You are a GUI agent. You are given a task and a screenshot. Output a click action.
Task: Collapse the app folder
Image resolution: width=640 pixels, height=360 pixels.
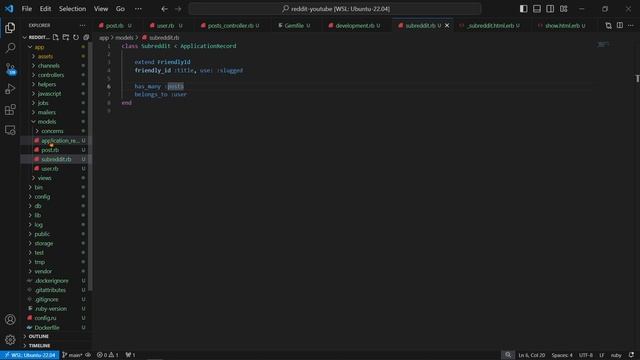(x=39, y=47)
